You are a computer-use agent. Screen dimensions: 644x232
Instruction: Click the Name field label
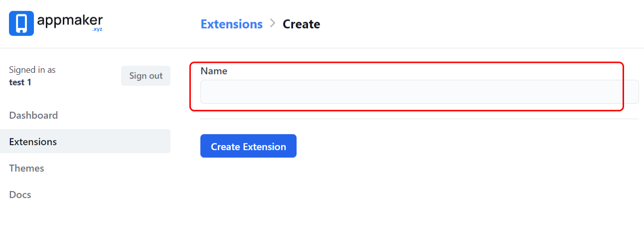(214, 71)
